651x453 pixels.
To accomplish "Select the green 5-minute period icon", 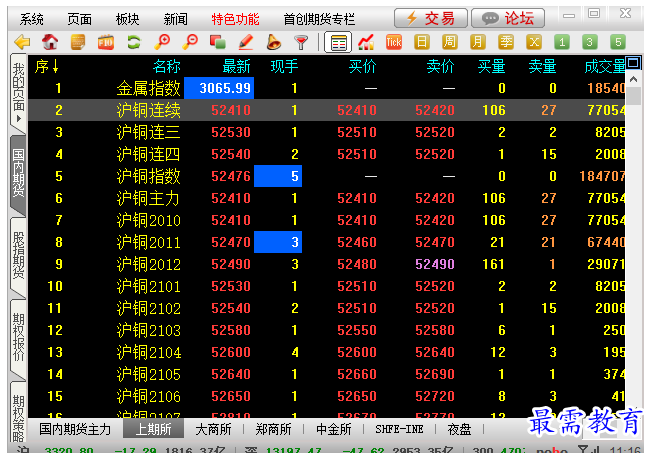I will 618,42.
